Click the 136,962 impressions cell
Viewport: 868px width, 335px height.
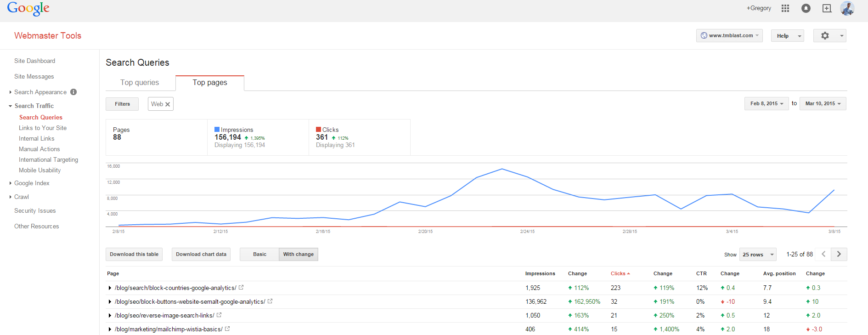(536, 301)
